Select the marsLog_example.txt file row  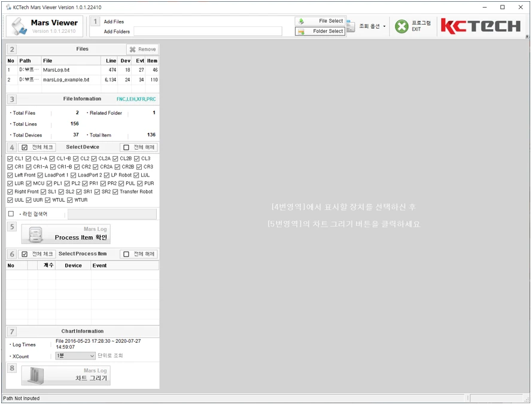click(x=83, y=80)
